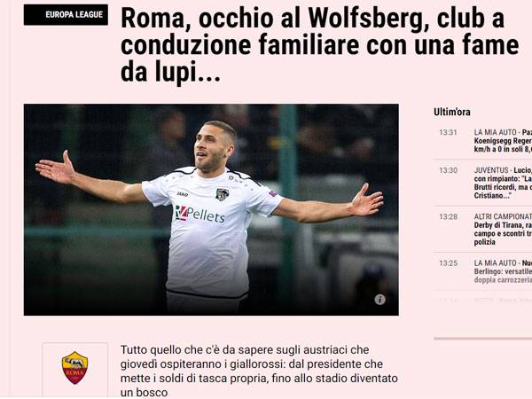The height and width of the screenshot is (399, 532).
Task: Open the 13:28 Derby di Tirana news
Action: tap(503, 230)
